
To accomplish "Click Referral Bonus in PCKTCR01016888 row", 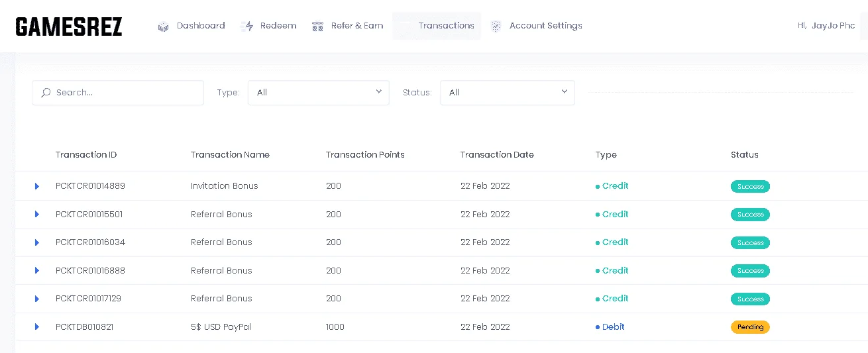I will pos(221,271).
